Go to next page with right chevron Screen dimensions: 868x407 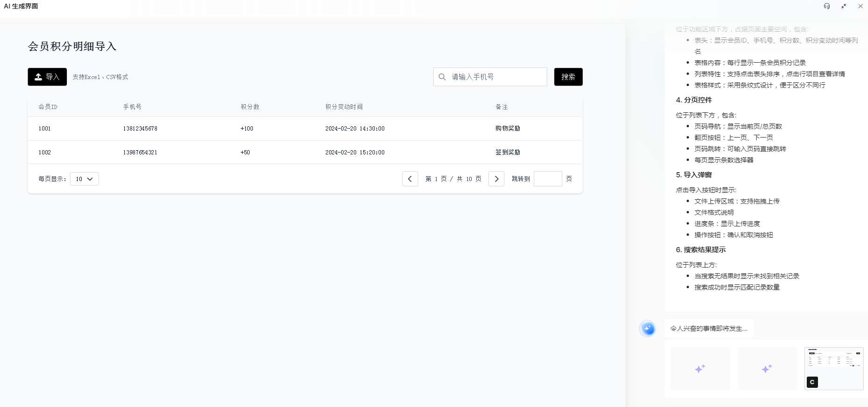coord(496,179)
